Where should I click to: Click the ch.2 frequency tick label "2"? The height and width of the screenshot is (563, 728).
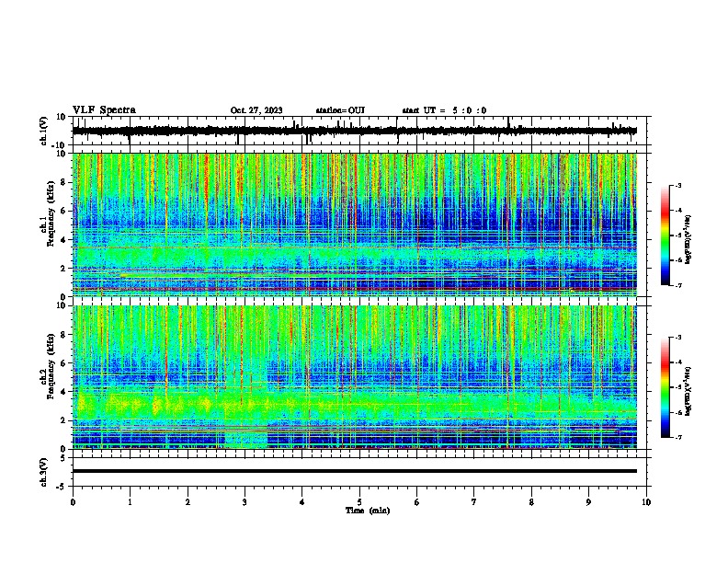[63, 420]
